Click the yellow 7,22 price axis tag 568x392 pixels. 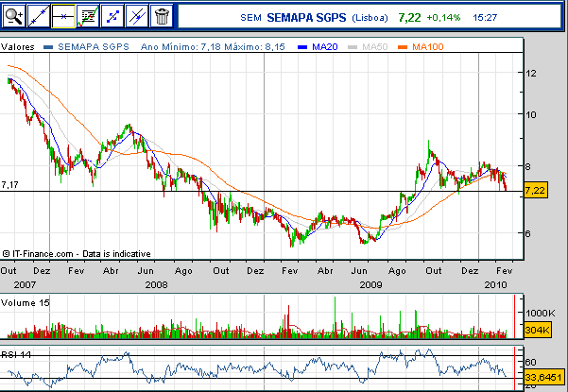point(536,190)
